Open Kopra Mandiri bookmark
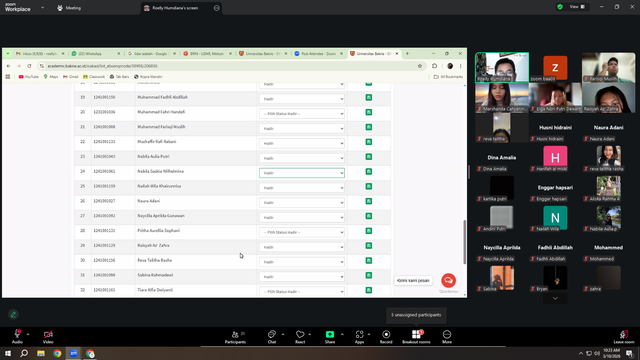The width and height of the screenshot is (640, 360). point(148,77)
